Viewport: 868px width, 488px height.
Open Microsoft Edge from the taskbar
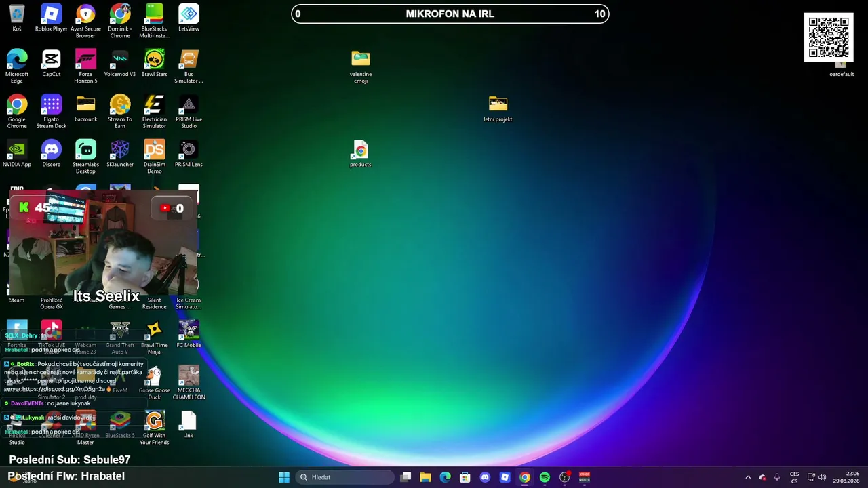click(445, 477)
